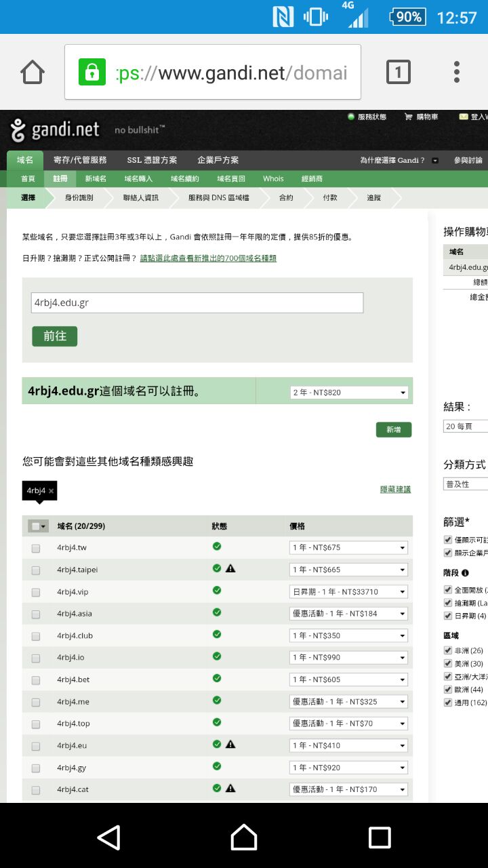Open the 4rbj4.top NT$70 price dropdown
Image resolution: width=488 pixels, height=868 pixels.
coord(349,724)
